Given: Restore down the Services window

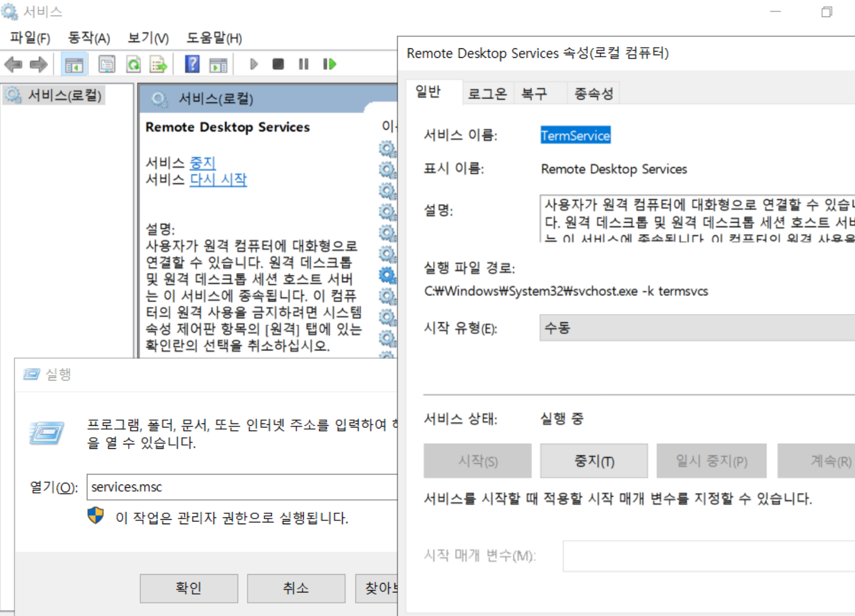Looking at the screenshot, I should 826,12.
